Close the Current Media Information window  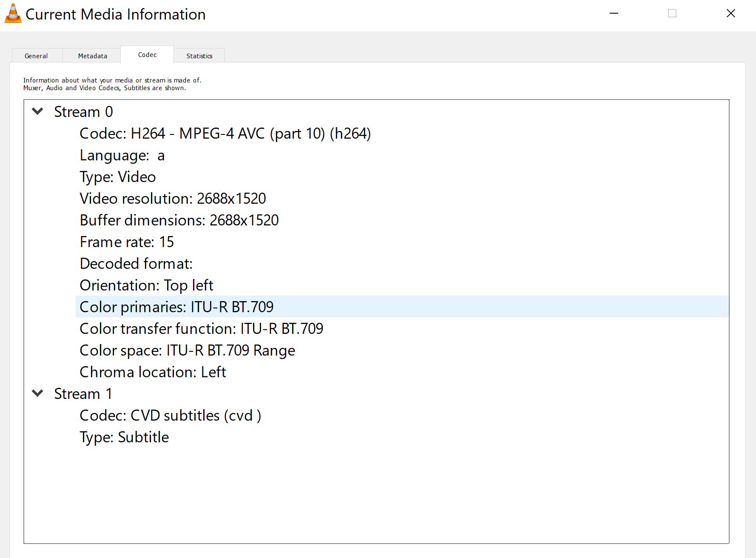point(730,14)
